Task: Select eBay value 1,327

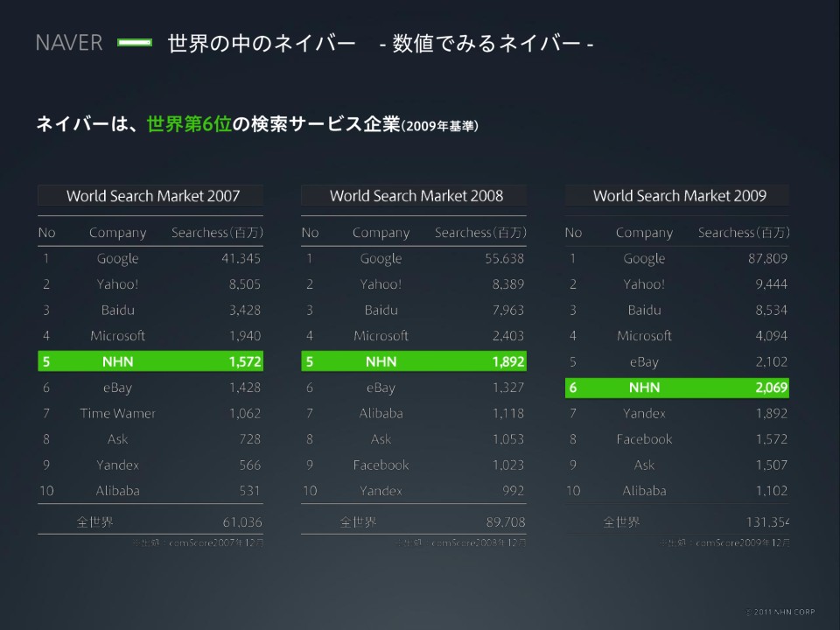Action: pyautogui.click(x=508, y=388)
